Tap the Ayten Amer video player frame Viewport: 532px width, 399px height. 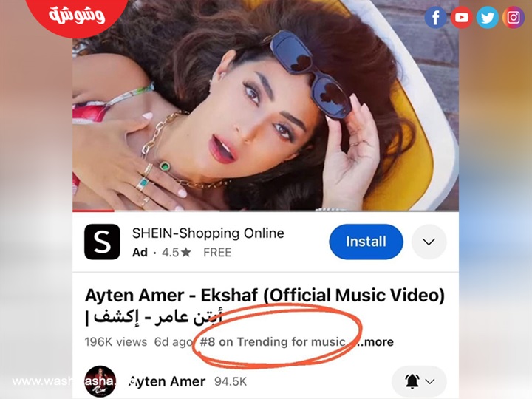[266, 105]
